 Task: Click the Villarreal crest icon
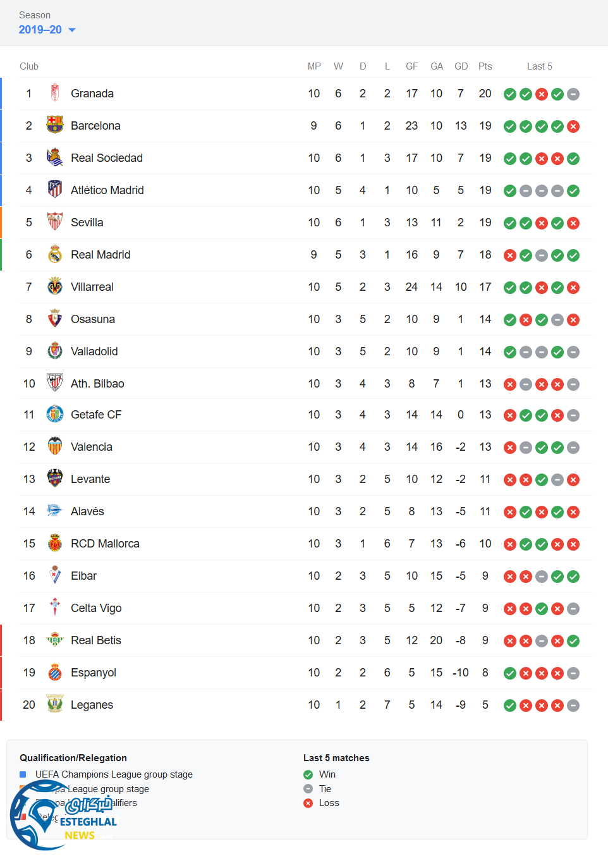55,287
